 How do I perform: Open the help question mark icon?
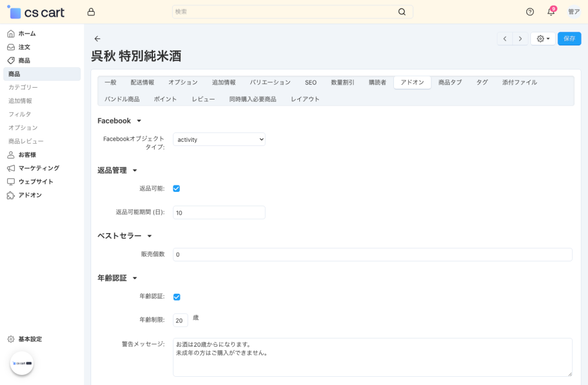click(x=530, y=12)
